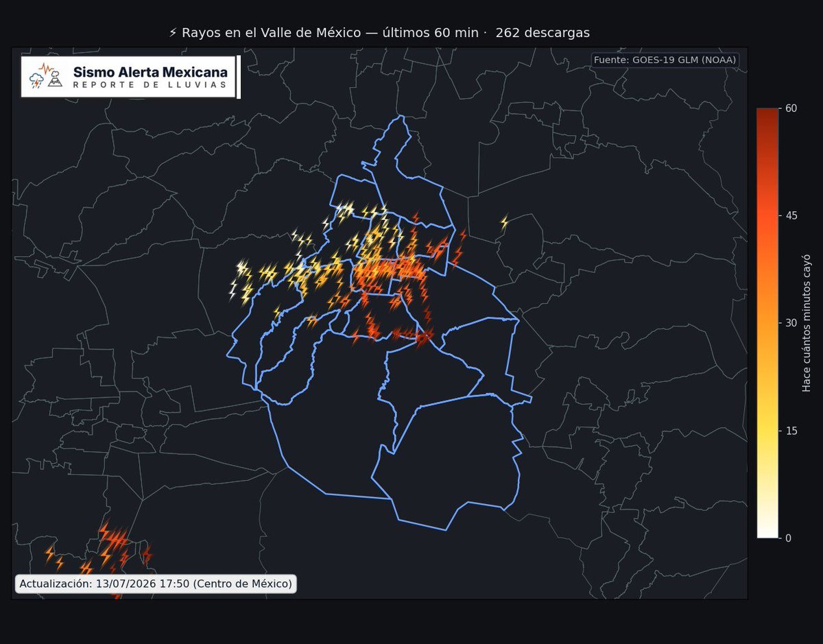Click the Sismo Alerta Mexicana cloud-volcano logo icon
This screenshot has height=644, width=823.
point(46,76)
